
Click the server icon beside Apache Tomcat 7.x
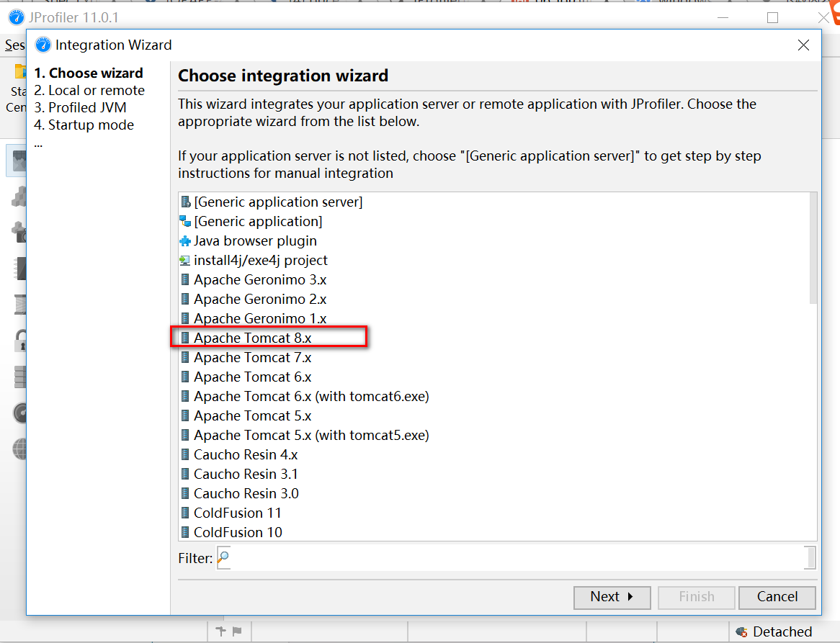pyautogui.click(x=185, y=357)
